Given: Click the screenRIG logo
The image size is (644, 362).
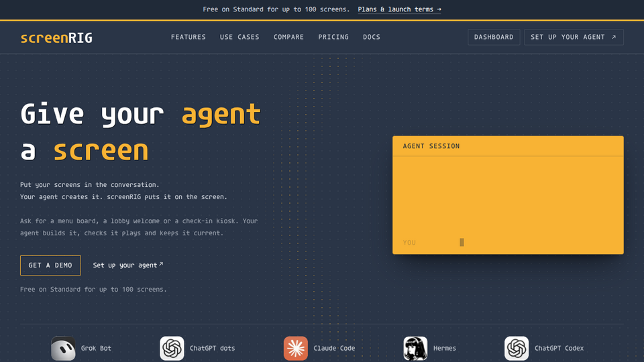Looking at the screenshot, I should click(56, 38).
